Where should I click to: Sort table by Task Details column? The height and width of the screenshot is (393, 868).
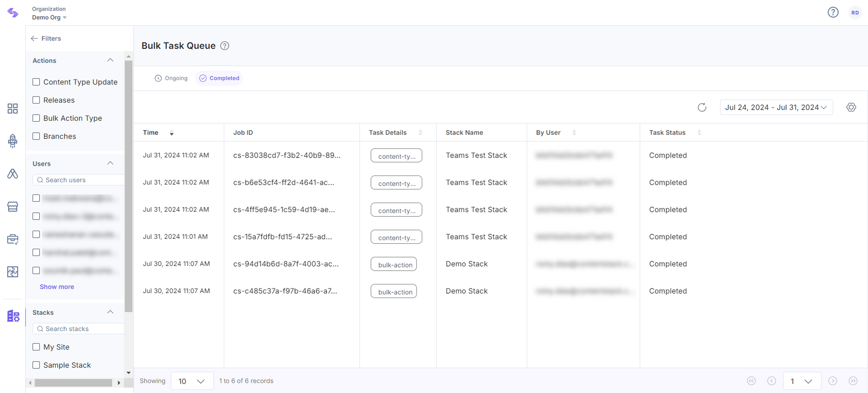420,133
